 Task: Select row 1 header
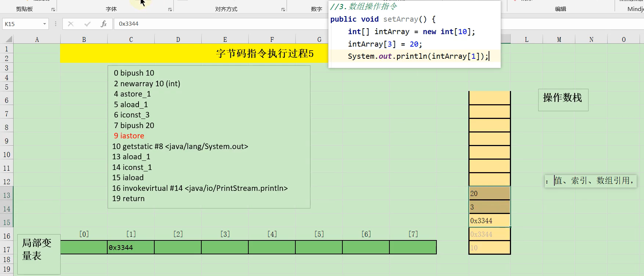click(7, 49)
